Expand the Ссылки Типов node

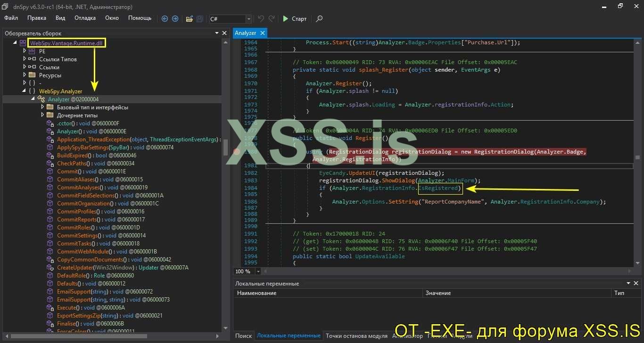(x=25, y=59)
